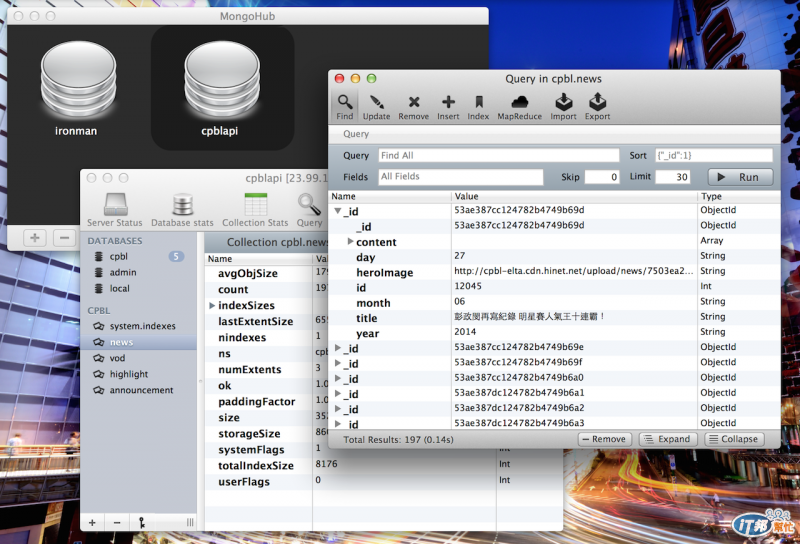Collapse the first expanded _id document
Screen dimensions: 800x544
click(x=338, y=210)
